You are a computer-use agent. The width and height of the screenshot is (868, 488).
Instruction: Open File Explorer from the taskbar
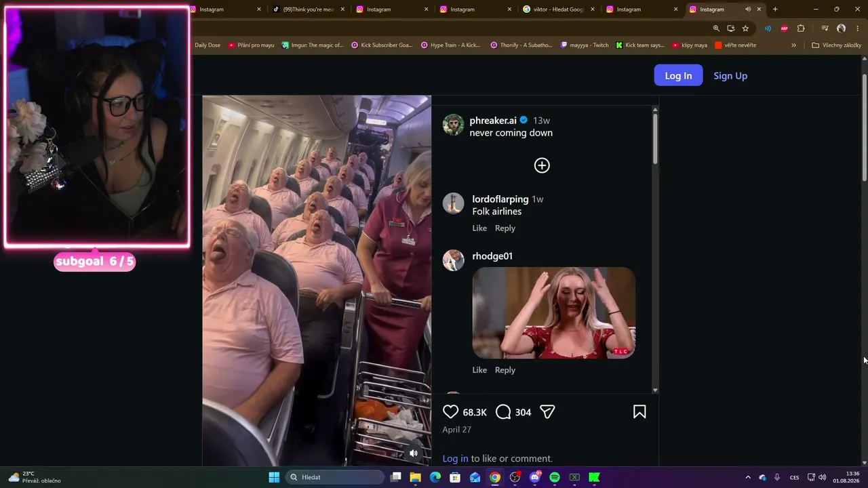pyautogui.click(x=416, y=477)
